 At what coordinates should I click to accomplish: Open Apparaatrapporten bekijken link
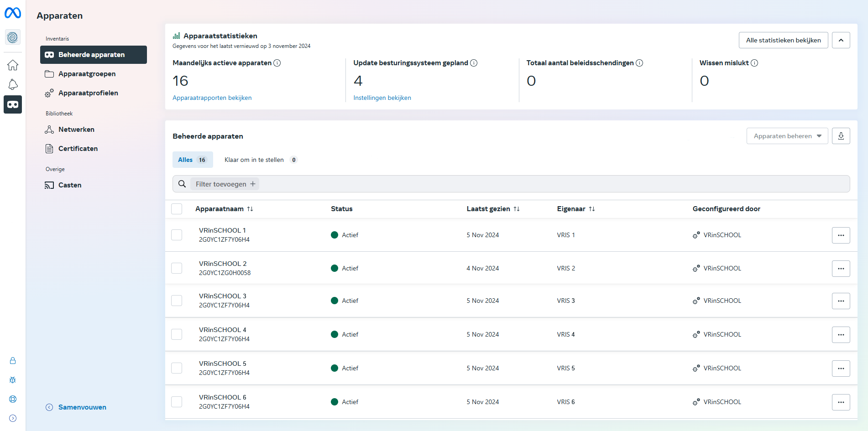pos(212,98)
